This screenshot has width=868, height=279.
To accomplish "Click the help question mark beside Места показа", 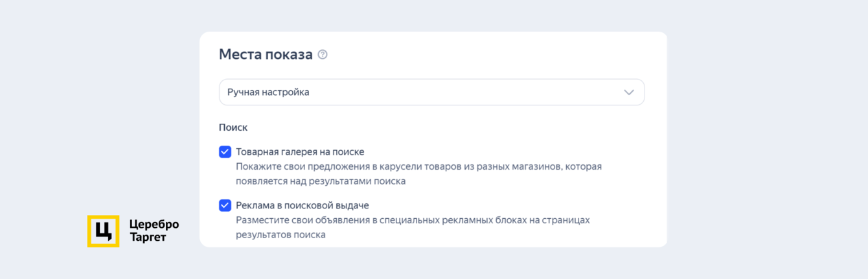I will (x=323, y=54).
